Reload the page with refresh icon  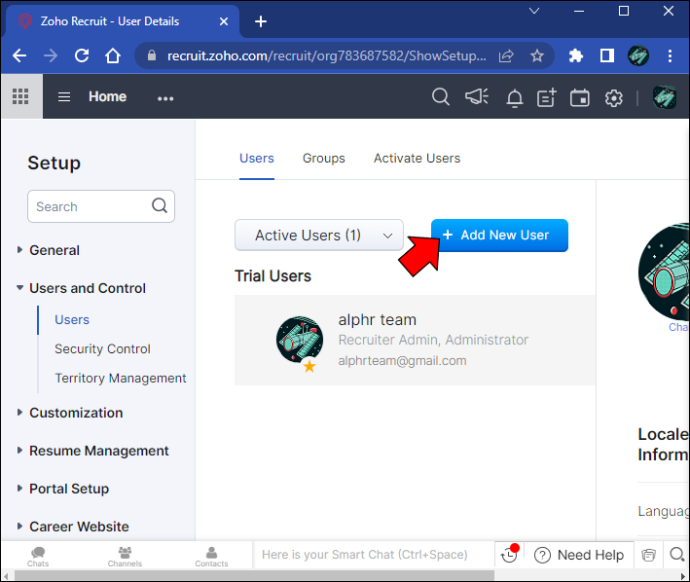[x=82, y=56]
